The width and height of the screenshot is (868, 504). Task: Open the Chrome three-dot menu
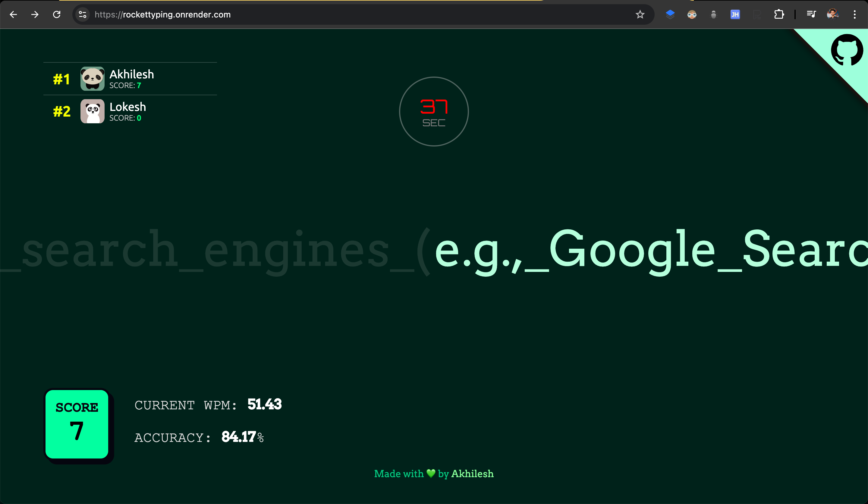coord(854,14)
